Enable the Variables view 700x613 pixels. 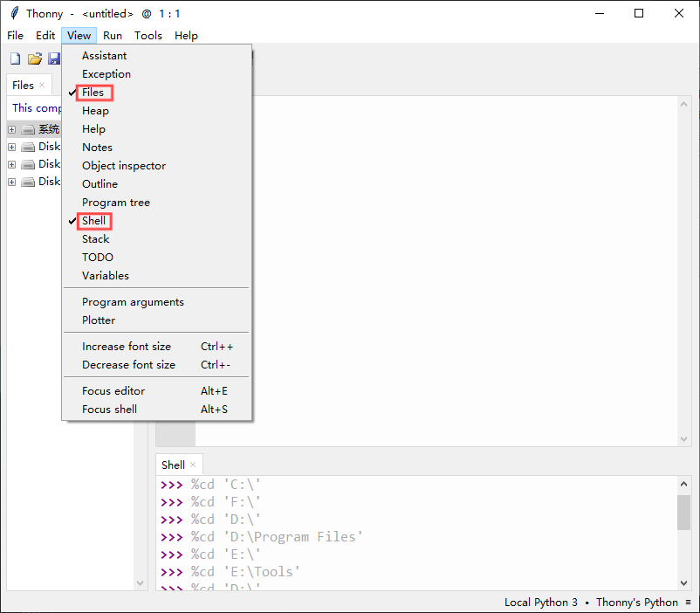pos(106,276)
